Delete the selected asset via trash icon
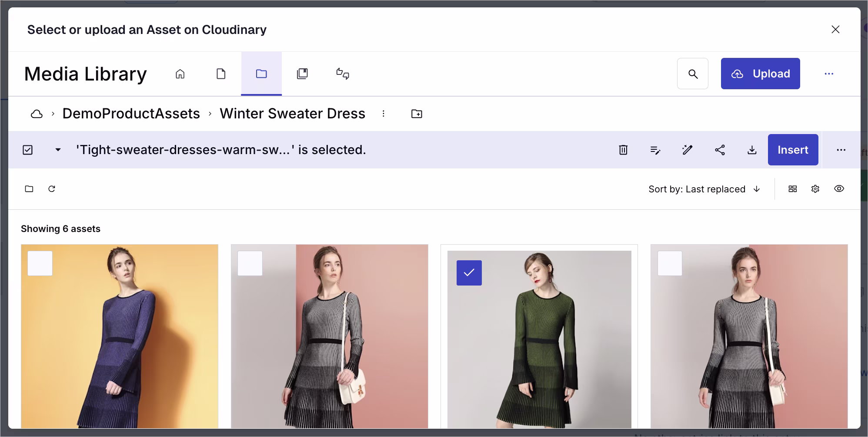 623,150
